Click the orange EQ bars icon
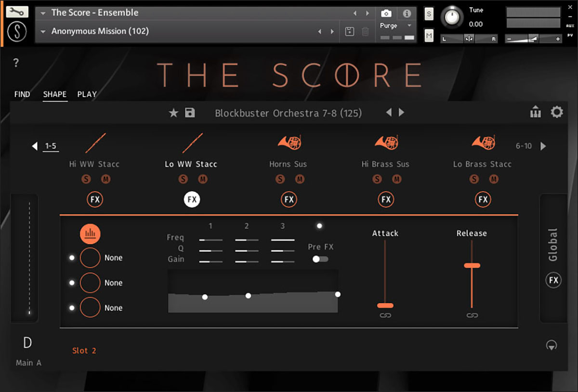 click(x=90, y=234)
